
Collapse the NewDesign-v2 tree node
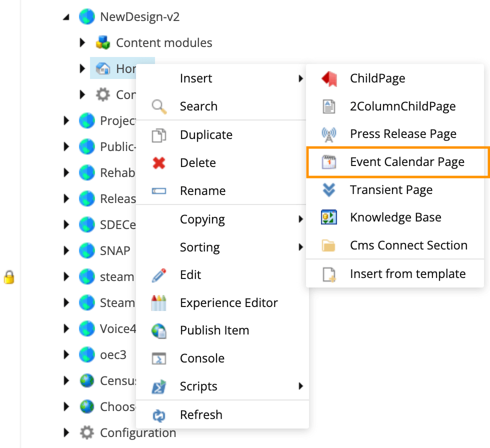click(x=66, y=17)
